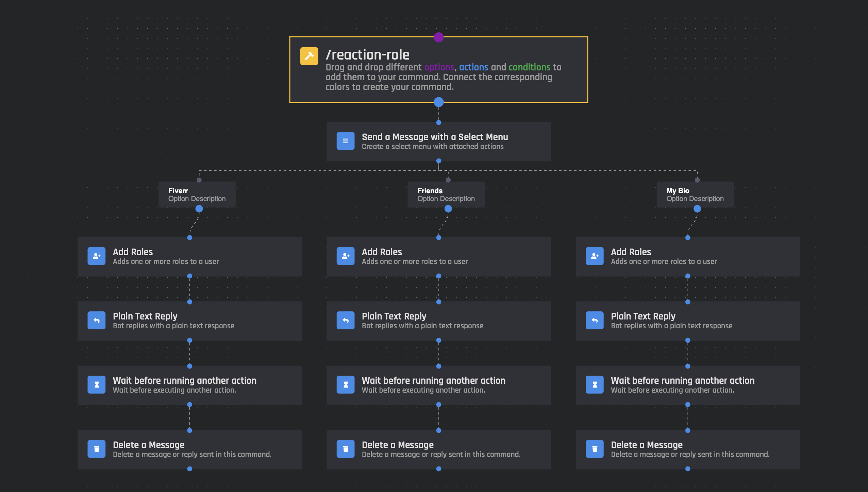Click the grey connector dot above My Bio
Screen dimensions: 868x492
(697, 180)
